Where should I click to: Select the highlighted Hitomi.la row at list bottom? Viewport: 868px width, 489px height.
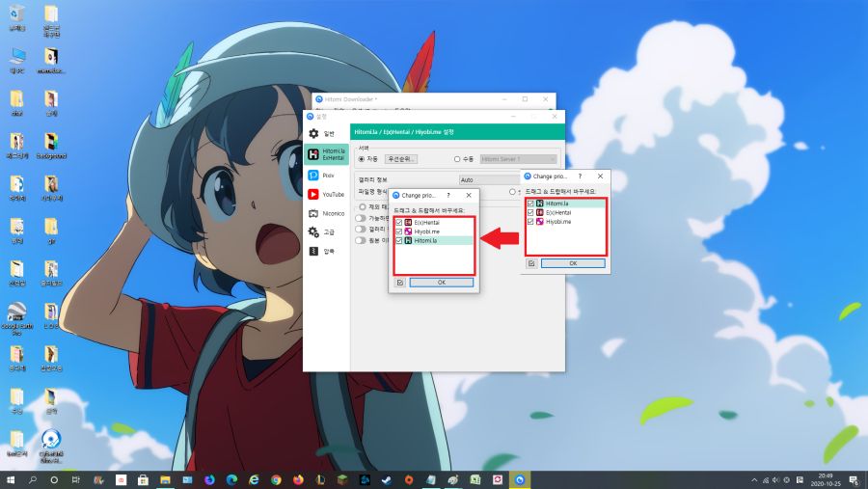(434, 240)
